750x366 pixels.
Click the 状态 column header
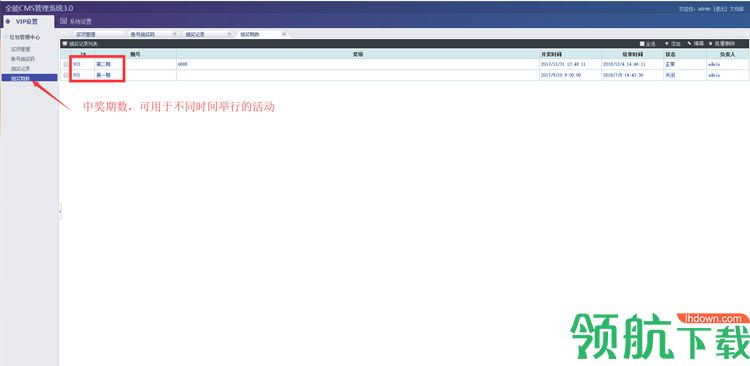685,55
